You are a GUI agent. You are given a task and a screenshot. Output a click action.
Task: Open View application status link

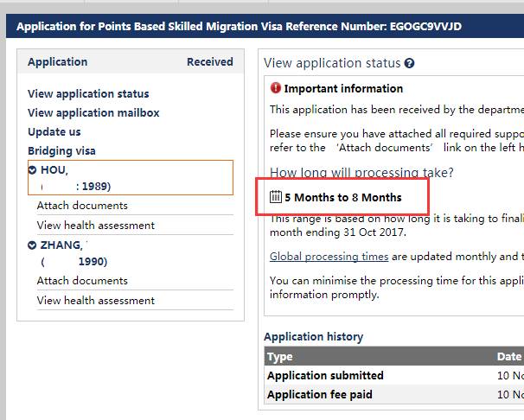point(88,94)
